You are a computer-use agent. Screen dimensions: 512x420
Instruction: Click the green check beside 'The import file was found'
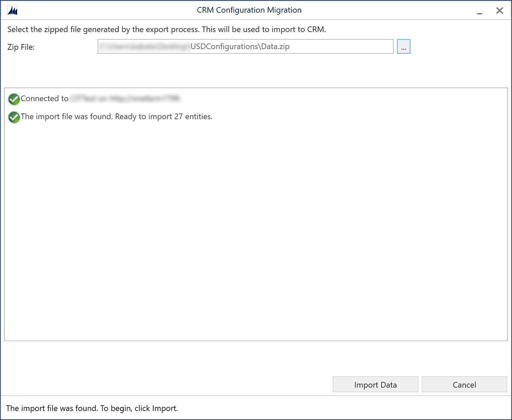coord(14,117)
